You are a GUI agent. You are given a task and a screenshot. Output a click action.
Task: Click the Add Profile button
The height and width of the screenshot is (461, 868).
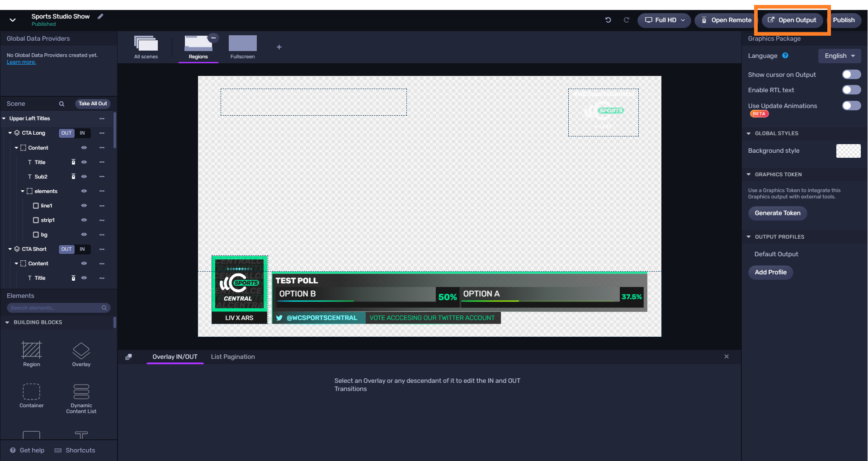coord(770,272)
